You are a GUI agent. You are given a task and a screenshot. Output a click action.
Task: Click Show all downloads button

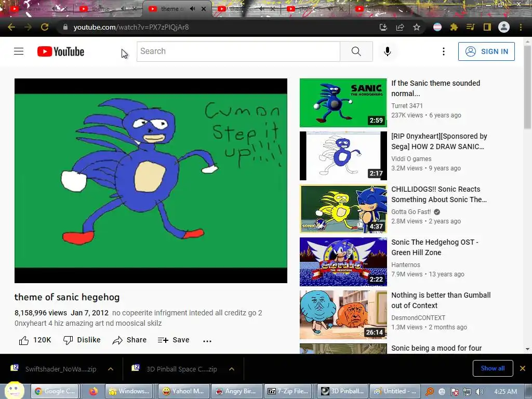[x=493, y=368]
